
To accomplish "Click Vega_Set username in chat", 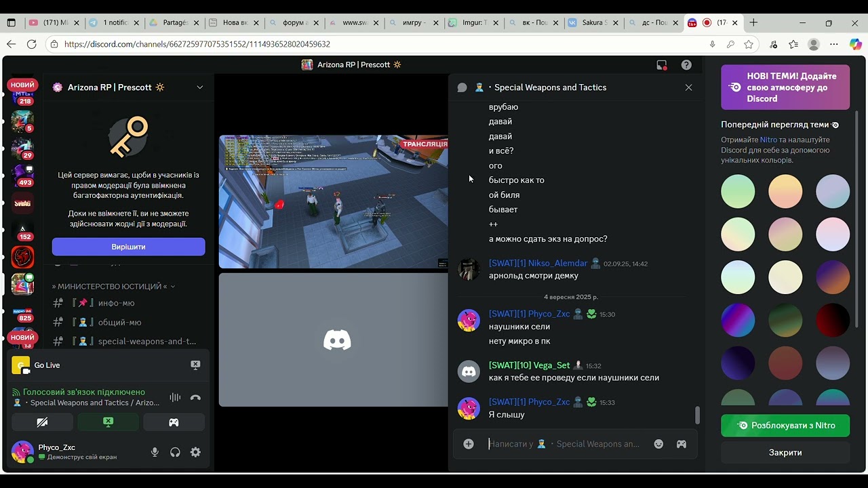I will coord(530,365).
